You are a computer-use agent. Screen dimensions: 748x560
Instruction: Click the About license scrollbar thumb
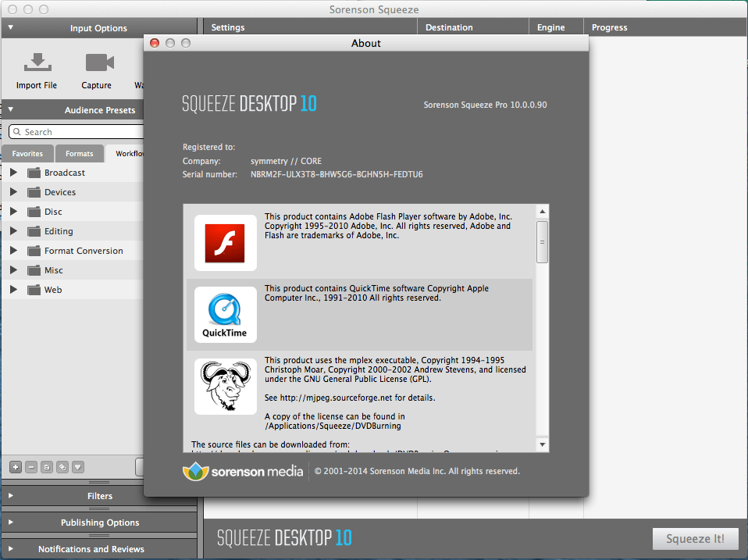[542, 242]
